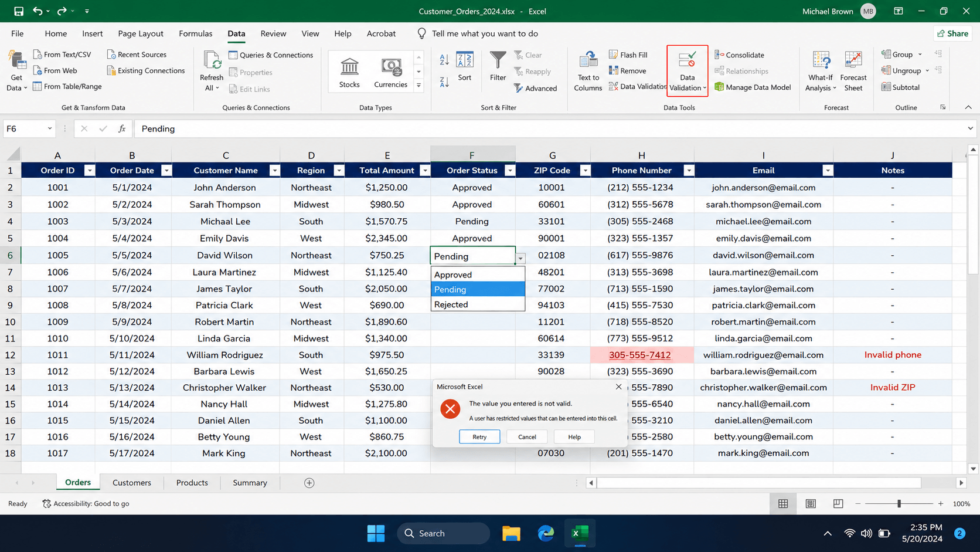The image size is (980, 552).
Task: Launch Text to Columns wizard
Action: click(x=588, y=71)
